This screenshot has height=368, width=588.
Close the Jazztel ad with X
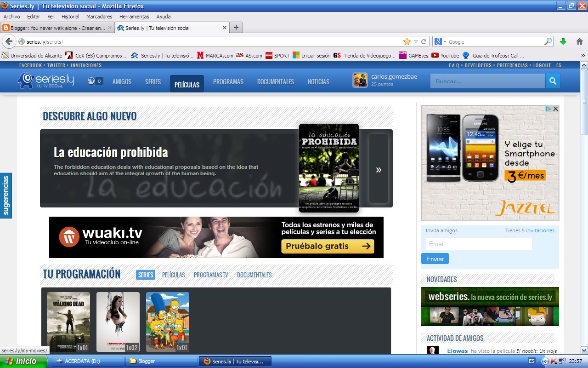[x=555, y=109]
